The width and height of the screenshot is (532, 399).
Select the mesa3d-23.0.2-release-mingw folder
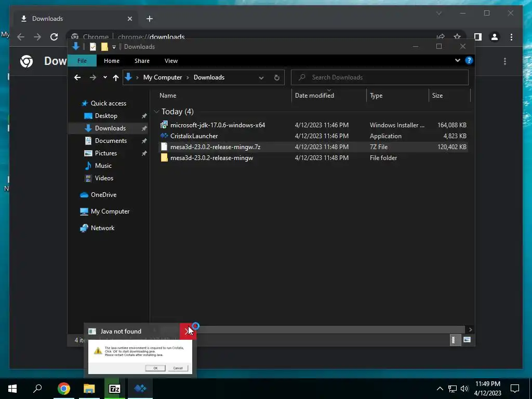[x=212, y=157]
